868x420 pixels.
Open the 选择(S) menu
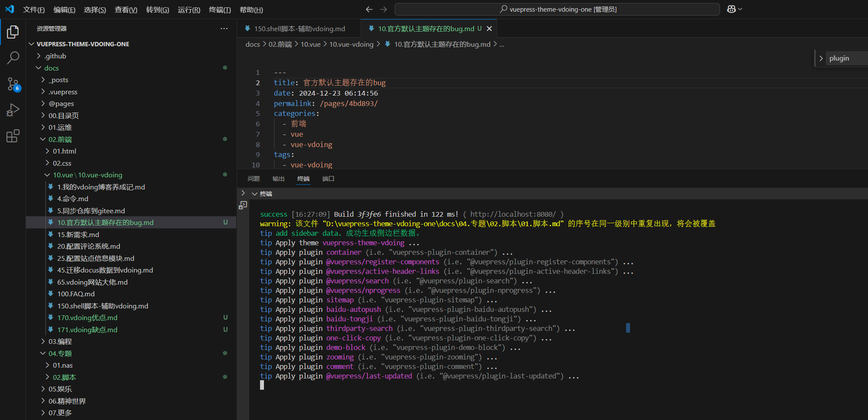click(95, 10)
